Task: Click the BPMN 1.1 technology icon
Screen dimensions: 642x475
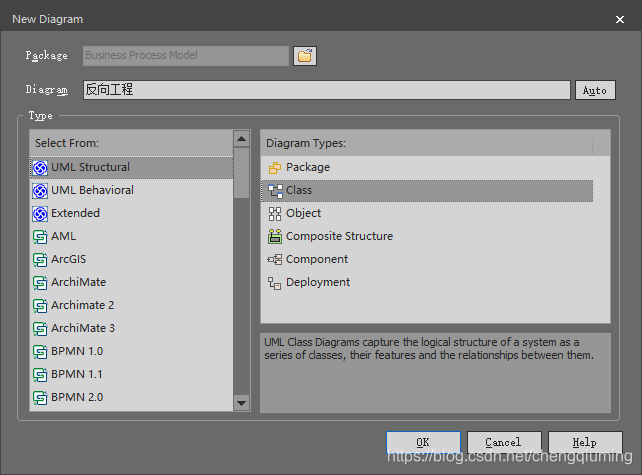Action: click(40, 374)
